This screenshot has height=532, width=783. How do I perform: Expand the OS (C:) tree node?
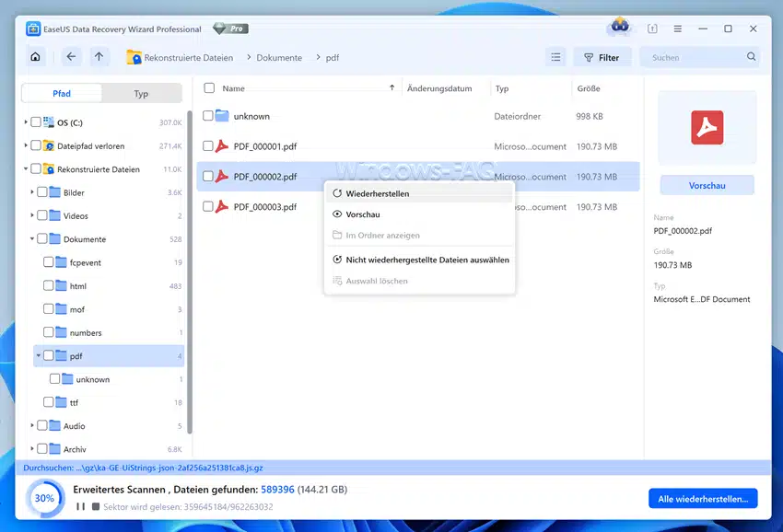(26, 122)
